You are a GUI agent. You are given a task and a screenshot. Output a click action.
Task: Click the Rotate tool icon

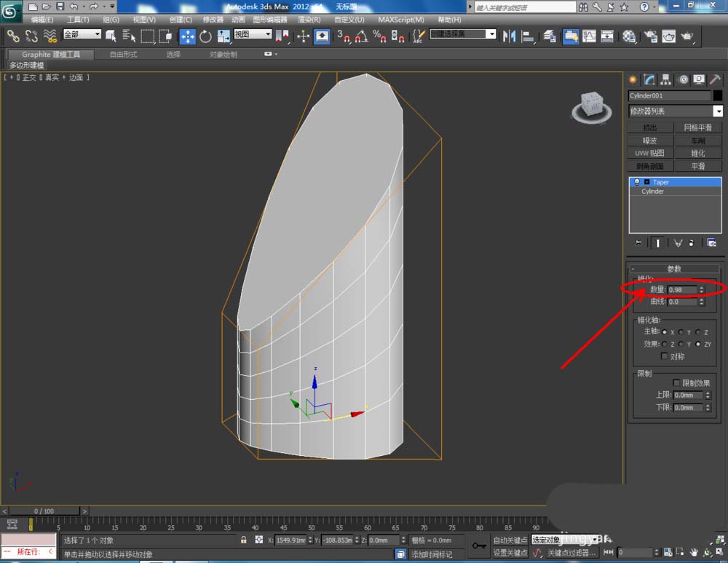tap(205, 36)
